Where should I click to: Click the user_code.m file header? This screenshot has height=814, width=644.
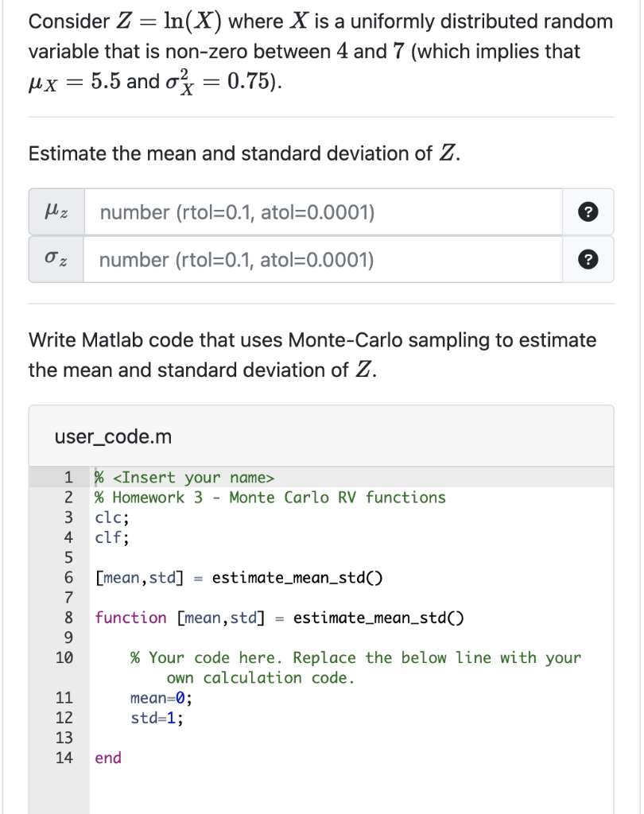113,437
